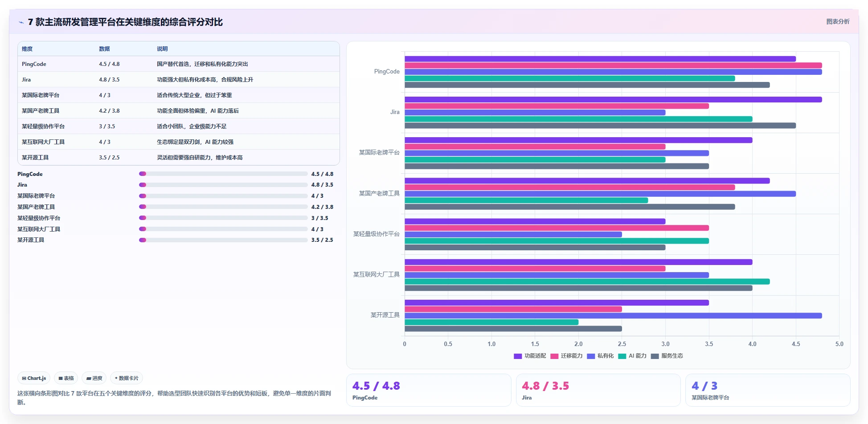Screen dimensions: 868x424
Task: Click description 适合传统大型企业，但过于笨重
Action: click(x=194, y=95)
